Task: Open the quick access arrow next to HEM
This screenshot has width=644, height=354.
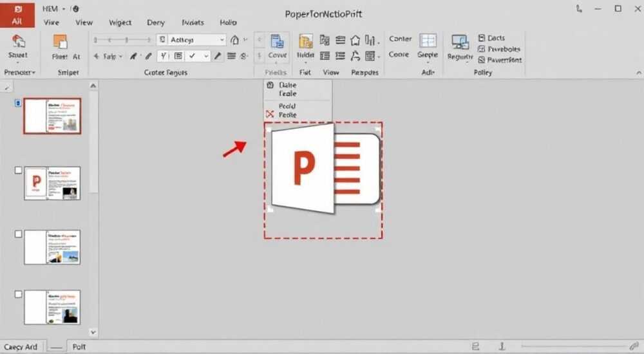Action: [x=64, y=8]
